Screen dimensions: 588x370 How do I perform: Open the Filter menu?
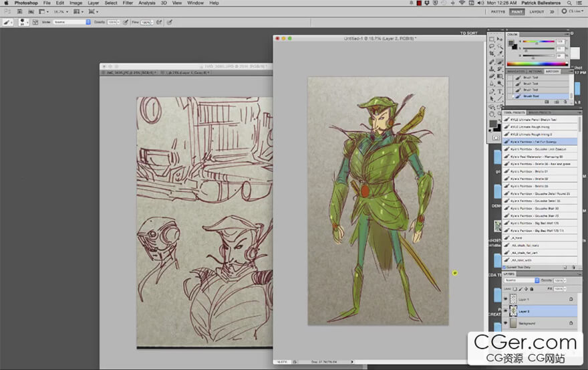click(x=128, y=3)
